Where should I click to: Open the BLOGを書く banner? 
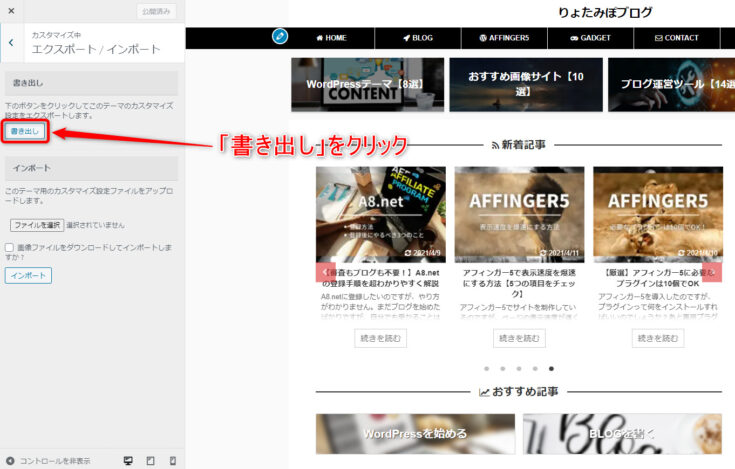[622, 434]
